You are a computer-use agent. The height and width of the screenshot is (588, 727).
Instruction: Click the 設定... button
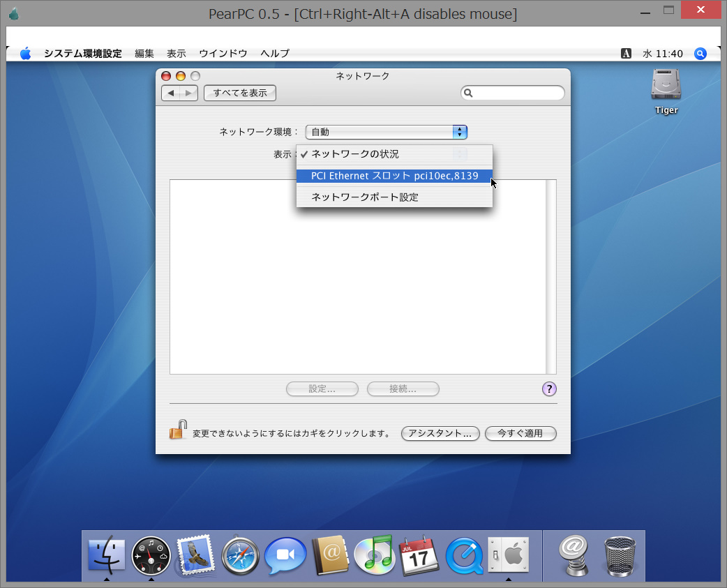coord(322,389)
